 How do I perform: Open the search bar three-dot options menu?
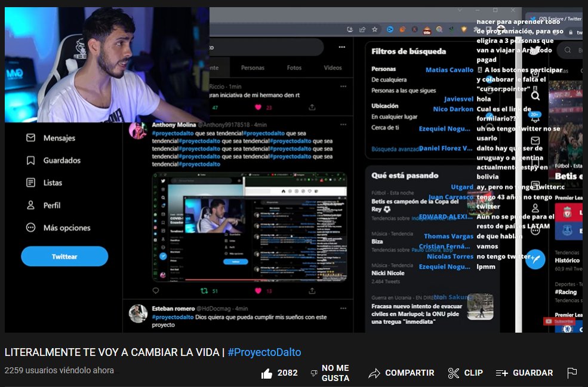point(341,47)
